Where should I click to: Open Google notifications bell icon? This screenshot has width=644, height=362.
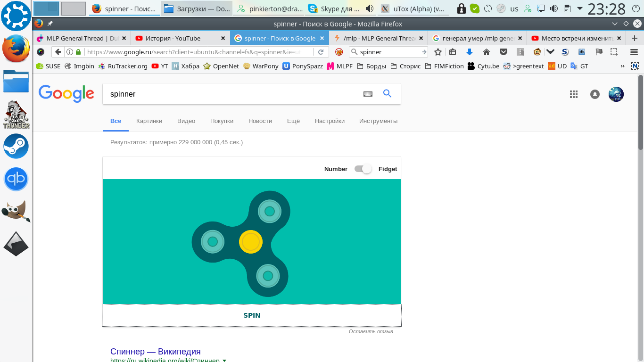[595, 94]
